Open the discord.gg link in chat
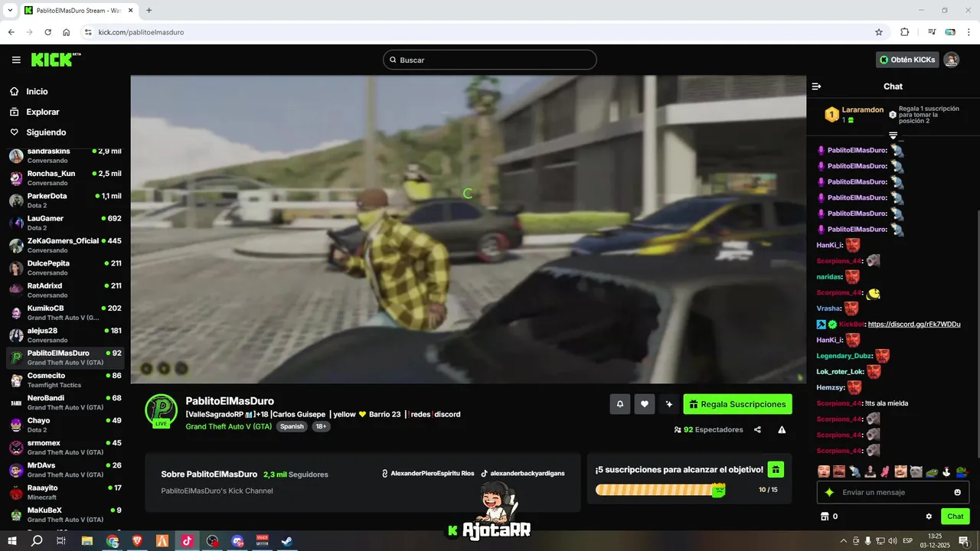 click(914, 324)
